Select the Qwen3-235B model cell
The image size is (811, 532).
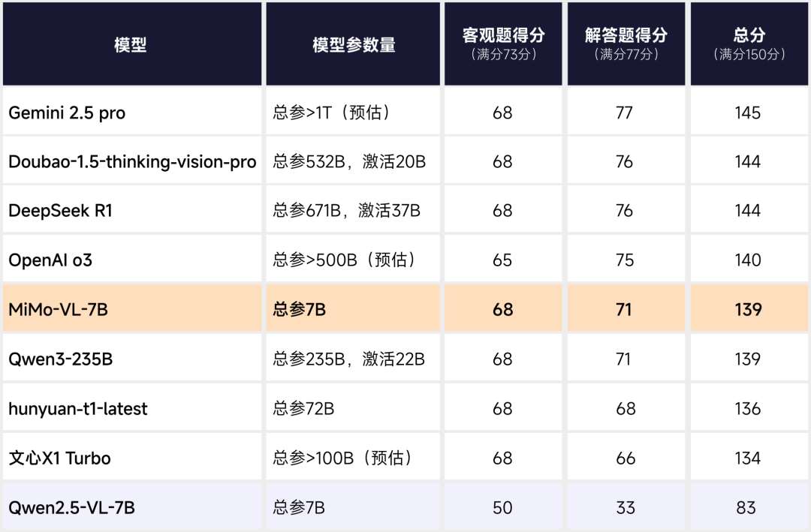(132, 358)
